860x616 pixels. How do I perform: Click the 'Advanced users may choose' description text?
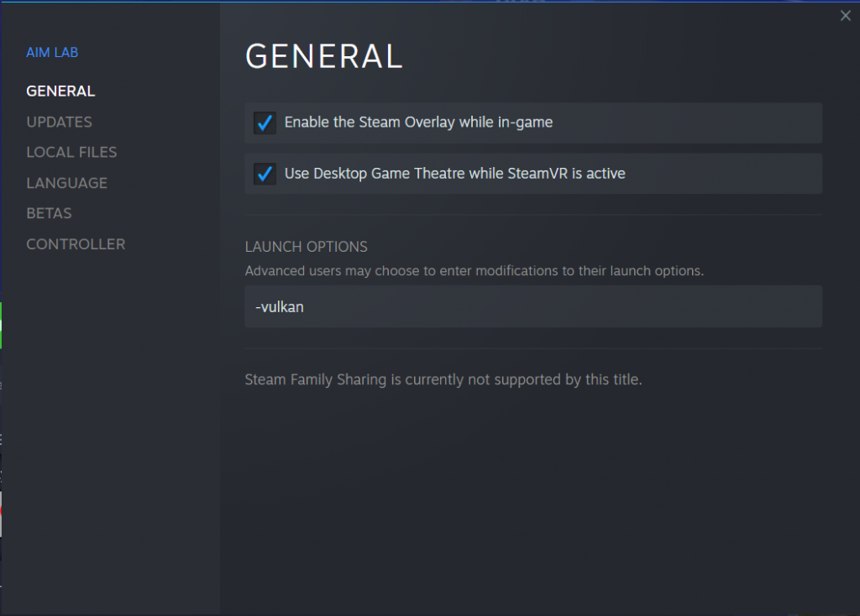474,271
